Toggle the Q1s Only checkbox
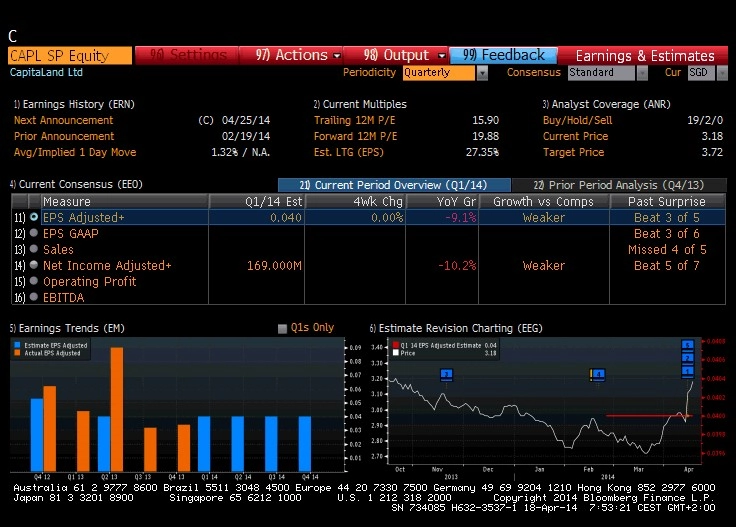Viewport: 736px width, 527px height. 282,328
